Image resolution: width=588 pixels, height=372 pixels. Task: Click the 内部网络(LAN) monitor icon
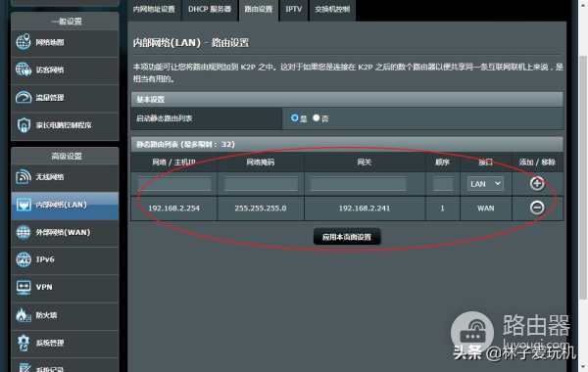pos(24,205)
